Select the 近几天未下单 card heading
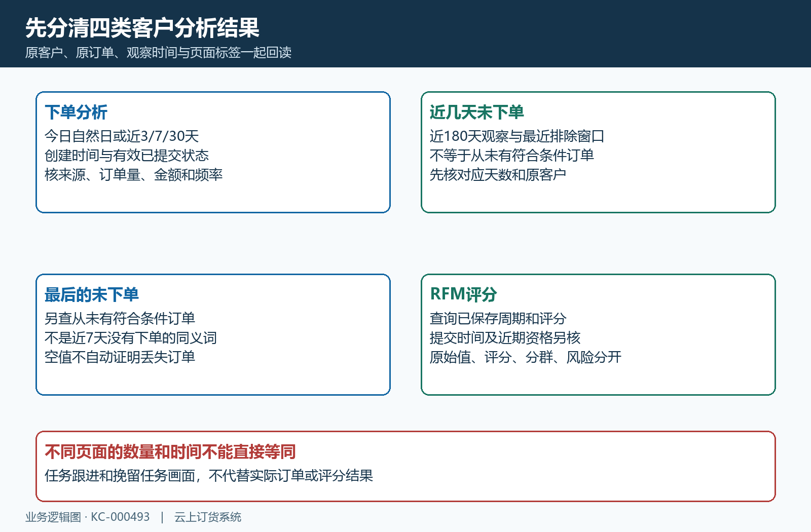This screenshot has height=532, width=811. pos(476,112)
